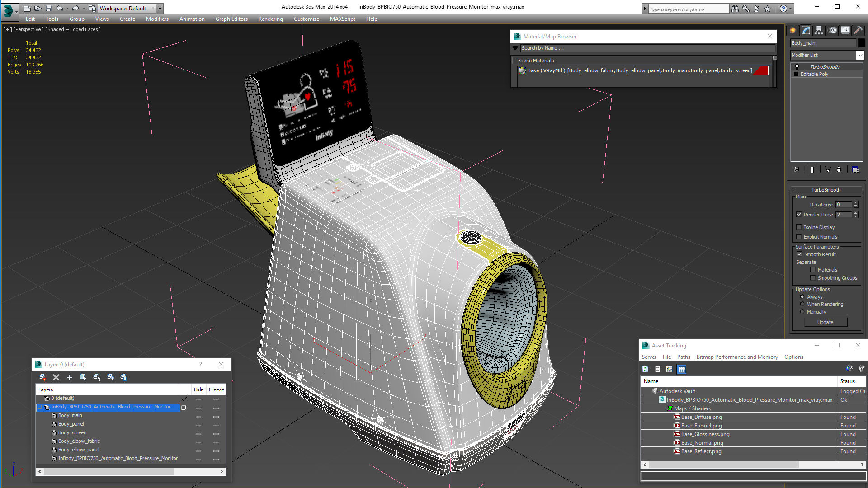Open Paths menu in Asset Tracking
Viewport: 868px width, 488px height.
coord(684,357)
